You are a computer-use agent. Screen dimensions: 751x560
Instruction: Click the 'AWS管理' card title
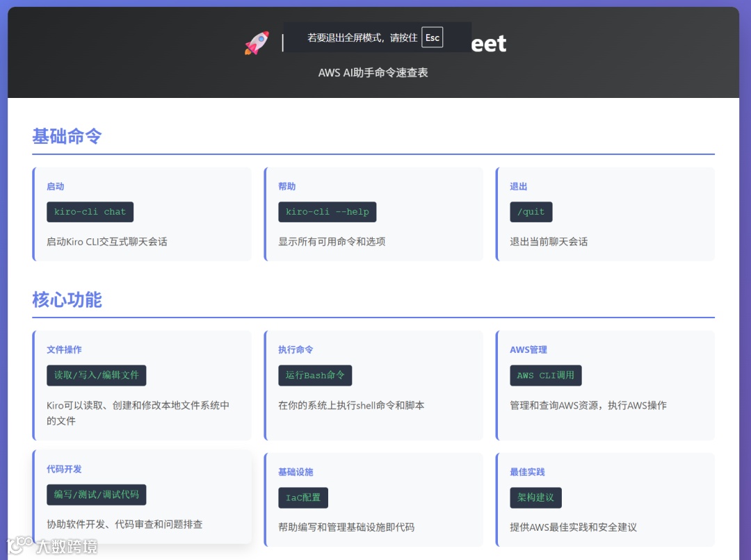click(x=528, y=349)
